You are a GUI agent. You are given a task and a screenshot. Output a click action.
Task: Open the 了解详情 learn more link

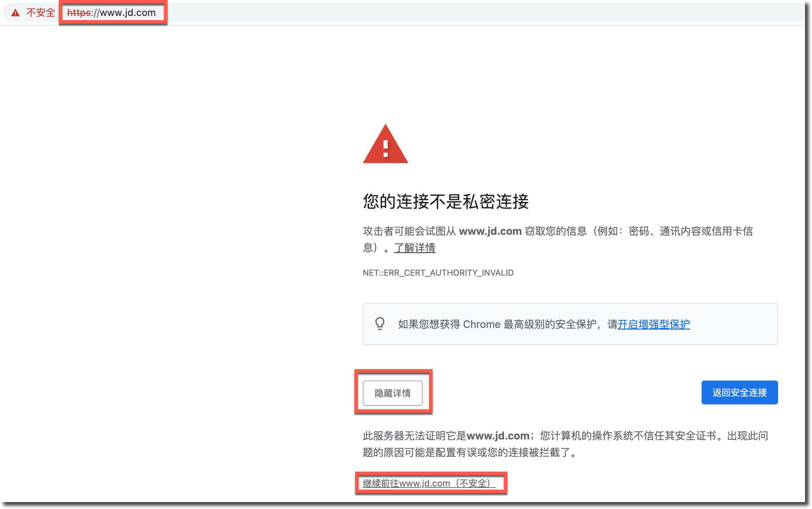pyautogui.click(x=414, y=248)
